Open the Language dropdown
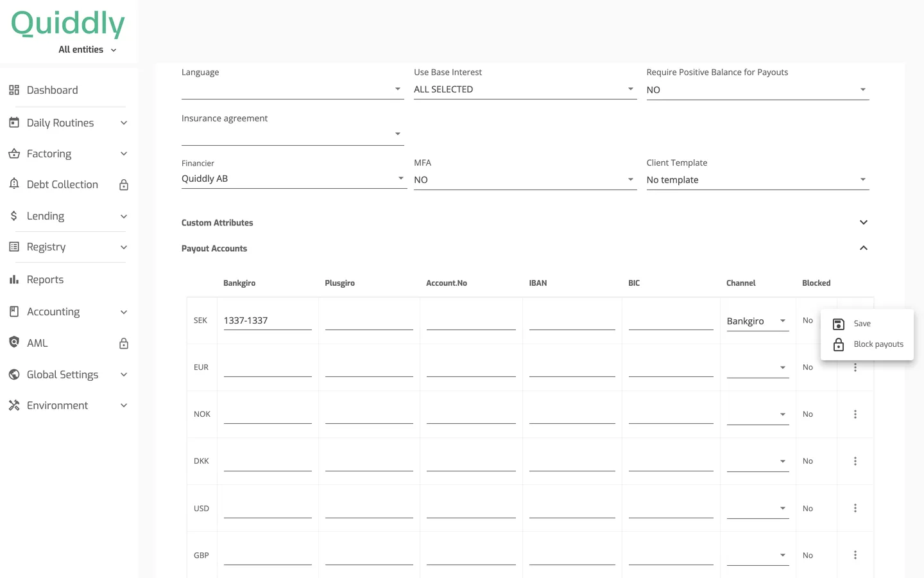This screenshot has height=578, width=924. 293,89
